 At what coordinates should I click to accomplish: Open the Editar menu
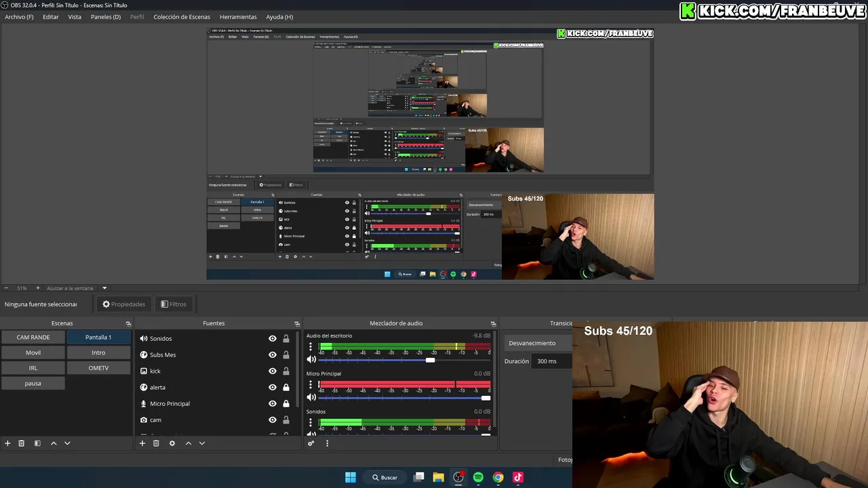(x=51, y=17)
